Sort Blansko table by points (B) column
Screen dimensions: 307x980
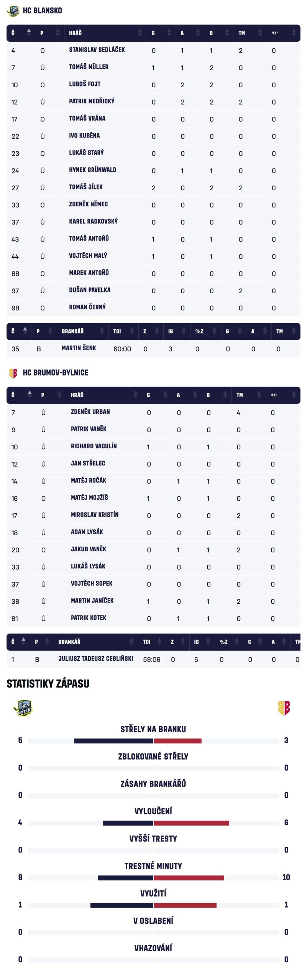coord(227,33)
